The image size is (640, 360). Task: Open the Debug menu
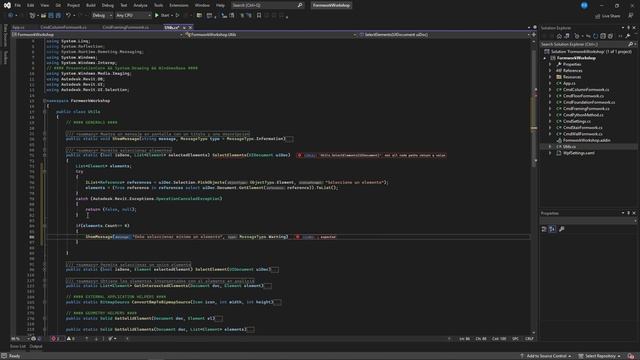point(108,5)
